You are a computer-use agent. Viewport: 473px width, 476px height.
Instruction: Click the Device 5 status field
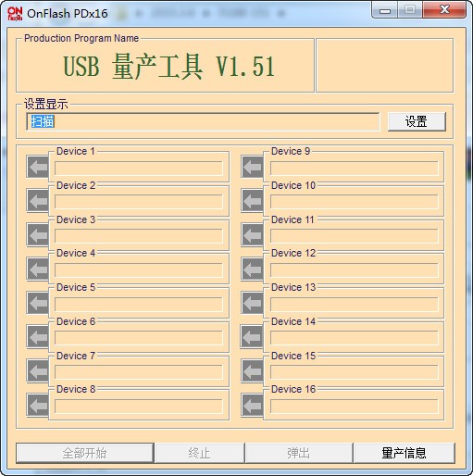click(x=139, y=304)
